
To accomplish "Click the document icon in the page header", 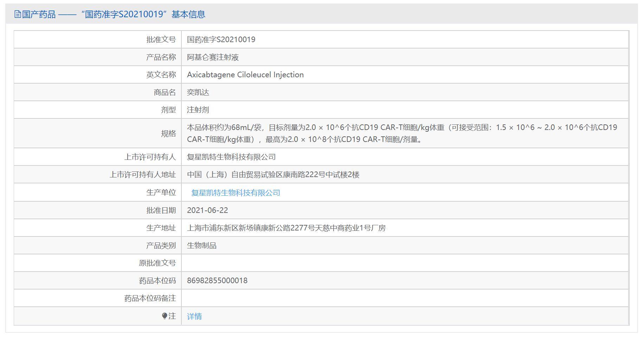I will 18,14.
